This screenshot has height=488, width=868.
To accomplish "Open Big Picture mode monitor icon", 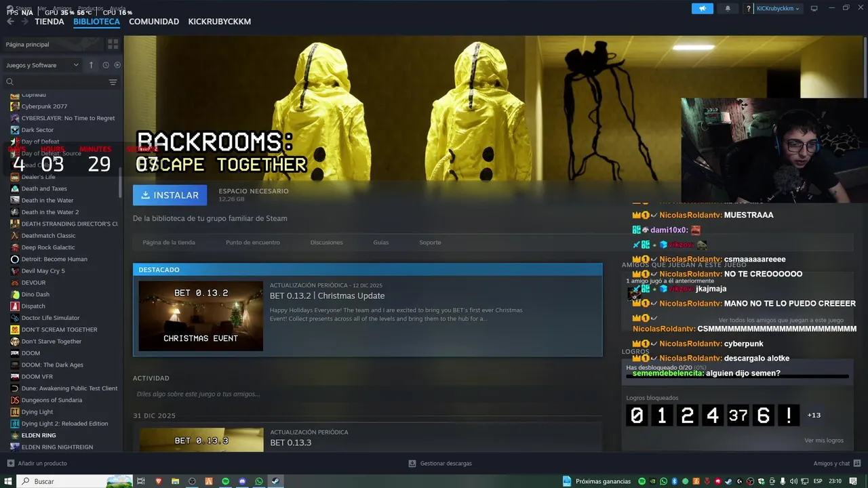I will [x=814, y=8].
